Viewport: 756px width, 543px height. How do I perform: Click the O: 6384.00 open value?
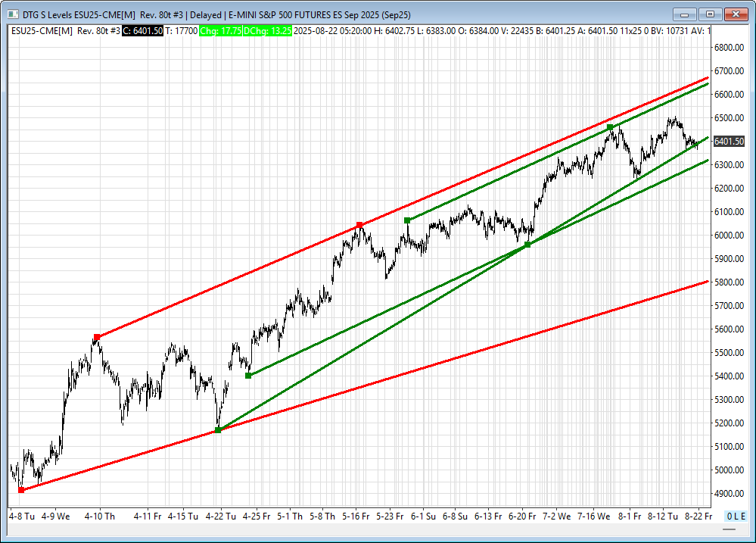pos(478,31)
